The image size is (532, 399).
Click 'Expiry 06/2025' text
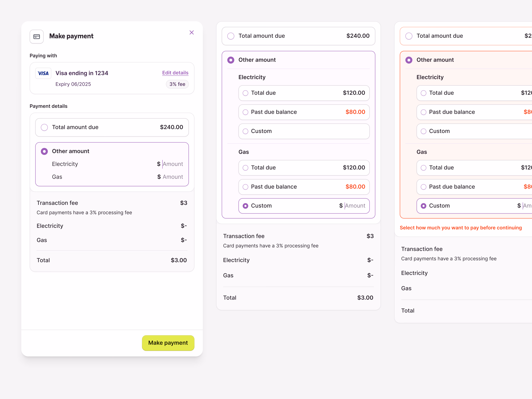point(73,84)
